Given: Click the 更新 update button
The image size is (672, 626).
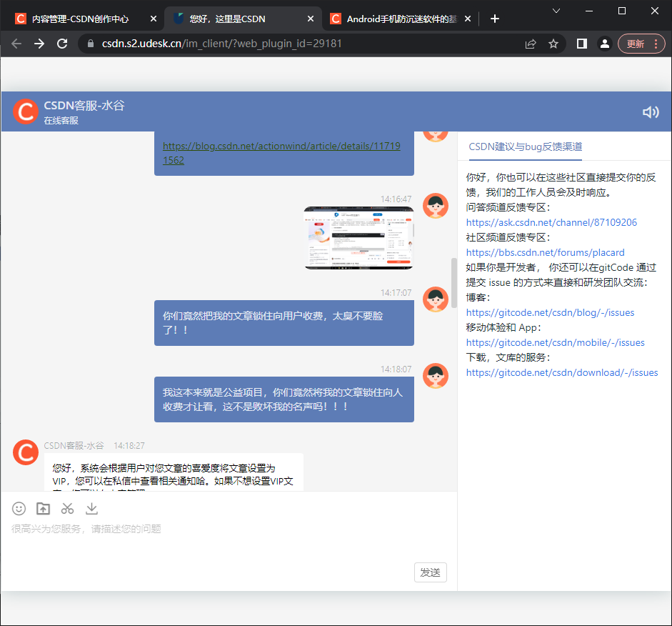Looking at the screenshot, I should point(636,44).
